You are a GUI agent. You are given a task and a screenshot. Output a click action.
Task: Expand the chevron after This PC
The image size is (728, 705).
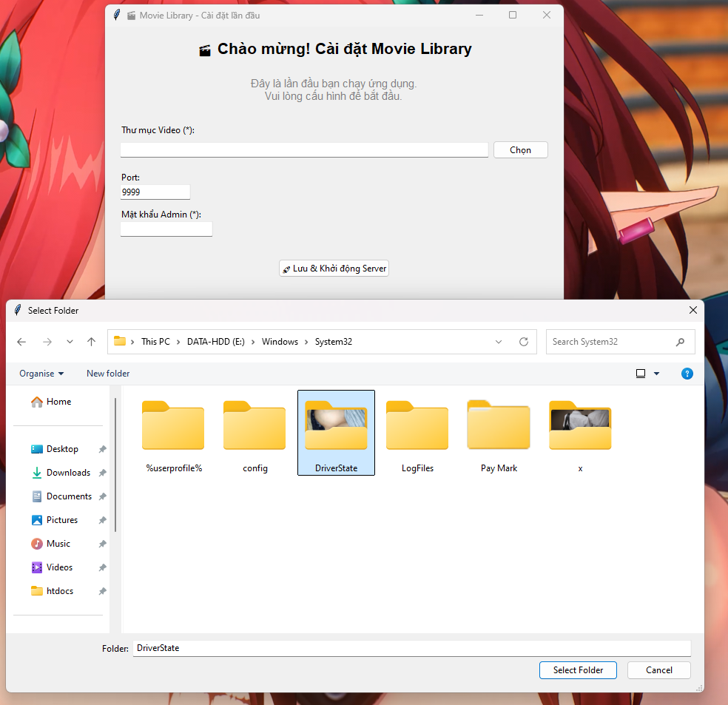click(178, 342)
